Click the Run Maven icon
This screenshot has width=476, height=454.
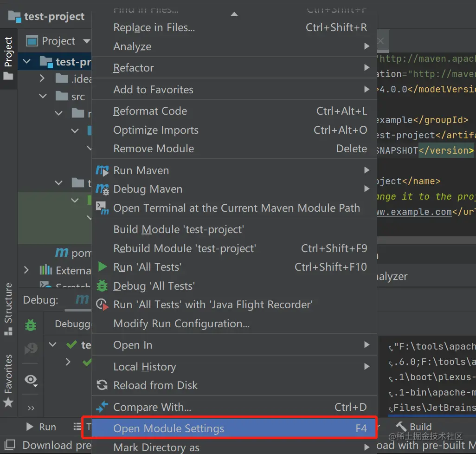click(102, 171)
